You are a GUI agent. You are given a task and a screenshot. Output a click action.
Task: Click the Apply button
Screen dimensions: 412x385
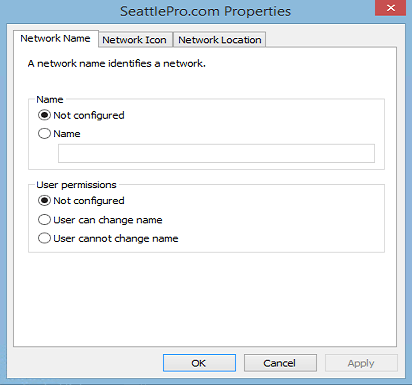click(361, 363)
